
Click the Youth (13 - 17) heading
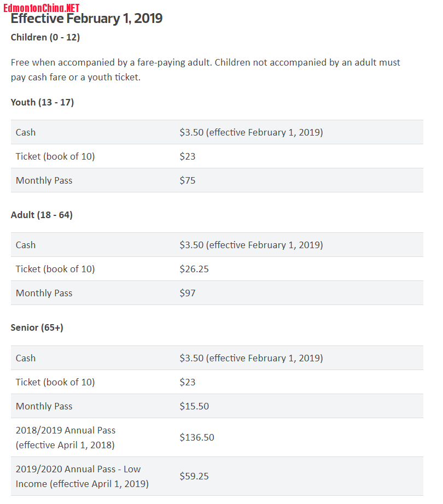tap(43, 102)
